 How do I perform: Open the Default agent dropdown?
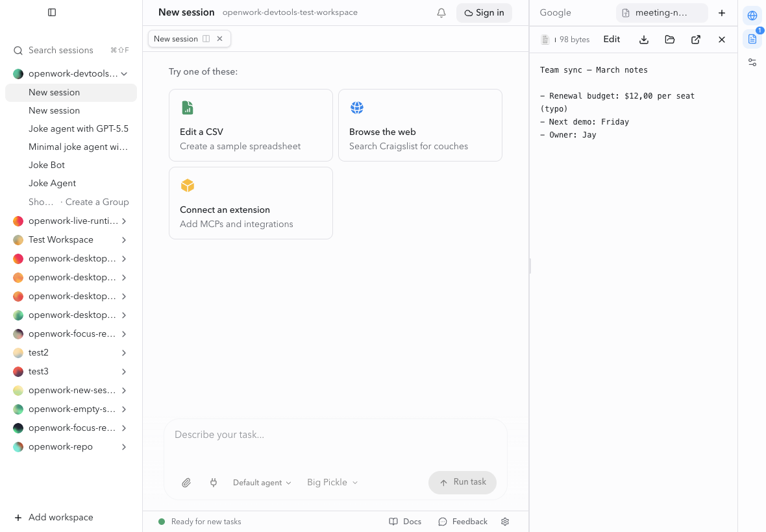[x=262, y=483]
